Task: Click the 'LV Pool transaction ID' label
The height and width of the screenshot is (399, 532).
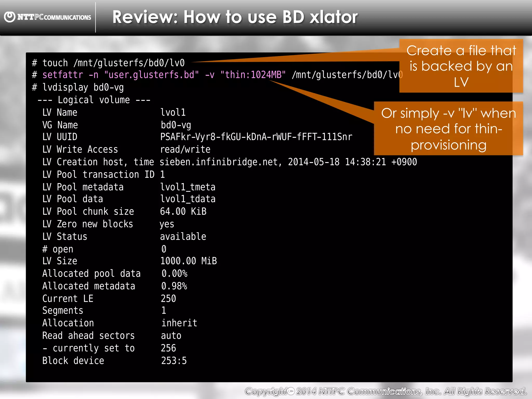Action: [98, 174]
